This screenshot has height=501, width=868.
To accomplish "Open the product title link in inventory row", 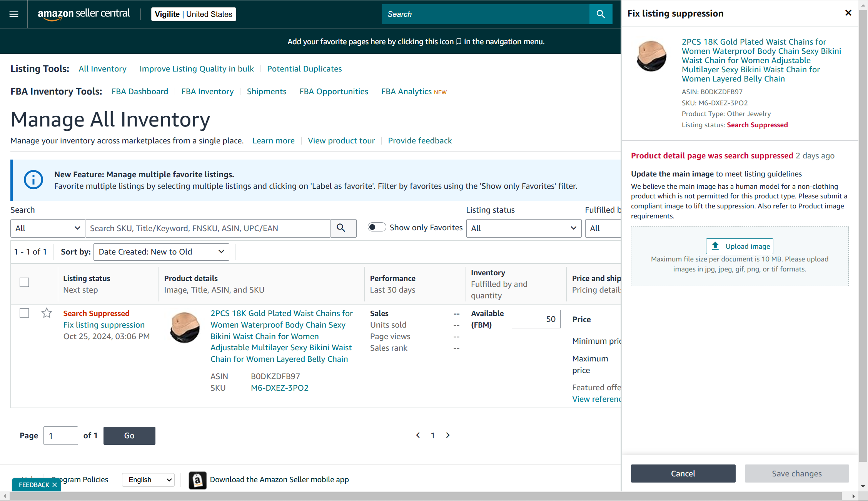I will 281,336.
